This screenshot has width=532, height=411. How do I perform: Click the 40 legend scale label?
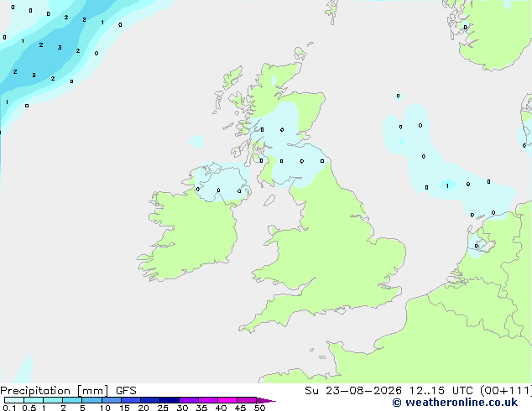221,408
